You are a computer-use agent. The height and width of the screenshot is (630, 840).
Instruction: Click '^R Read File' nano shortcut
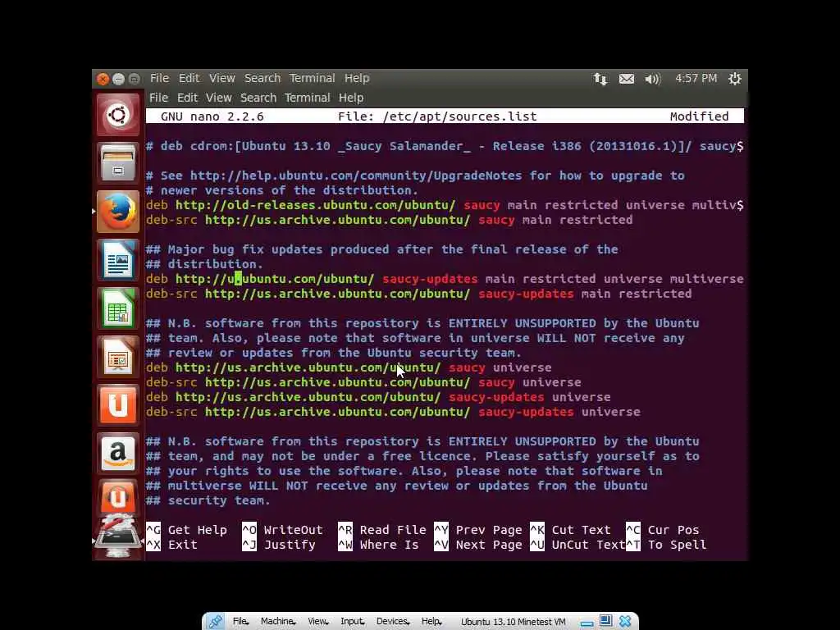382,530
